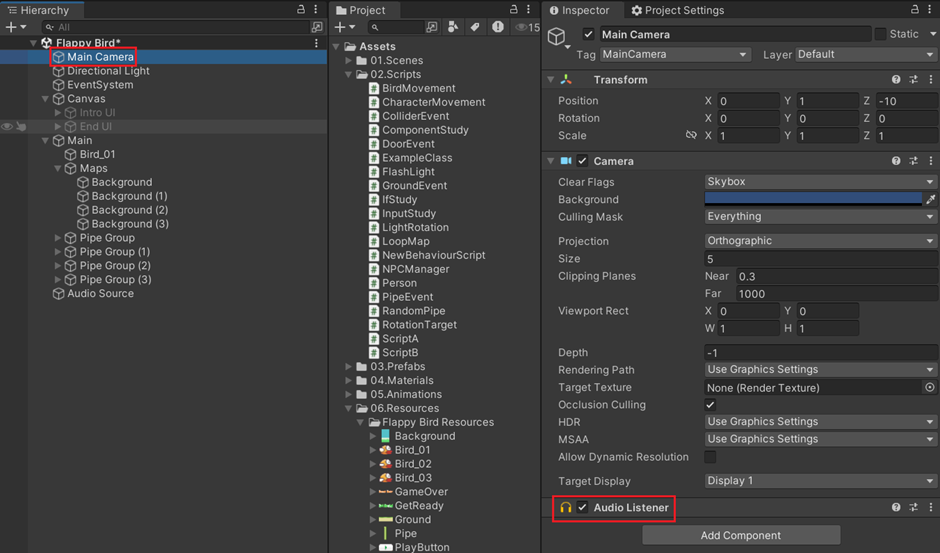Collapse the Canvas object in Hierarchy
This screenshot has height=553, width=940.
coord(46,99)
